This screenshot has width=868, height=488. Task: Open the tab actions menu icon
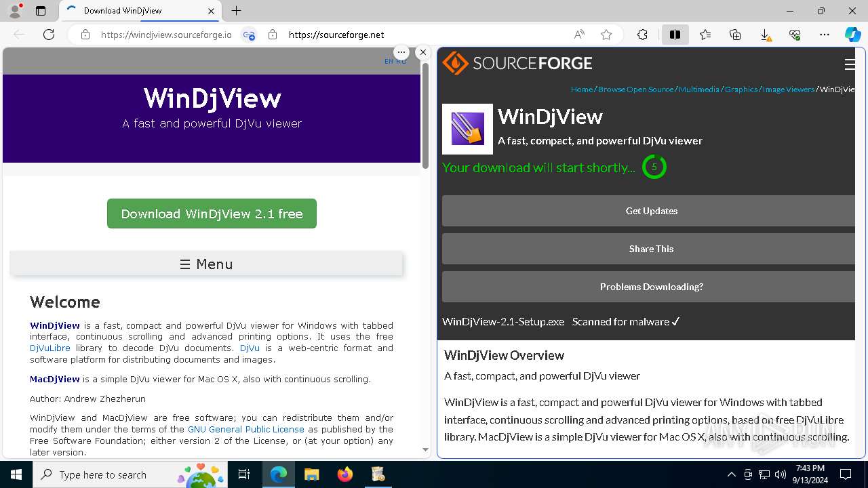41,11
